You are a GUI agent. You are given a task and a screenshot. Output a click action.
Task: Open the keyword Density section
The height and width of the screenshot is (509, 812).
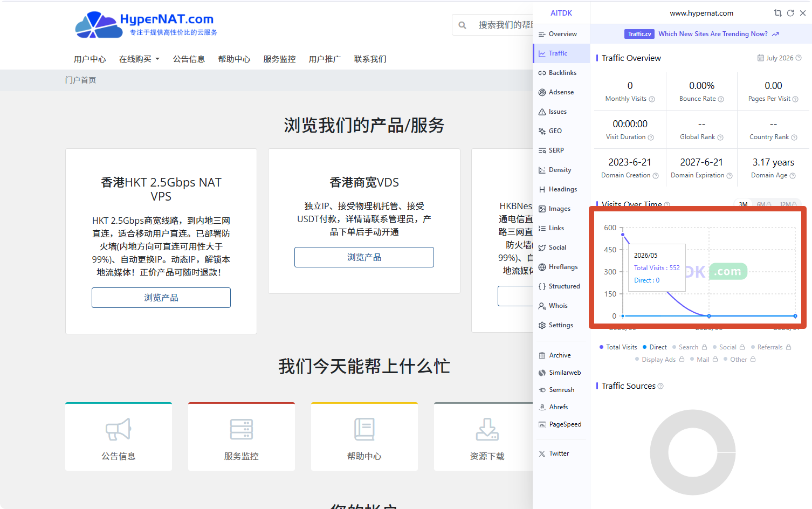(x=561, y=170)
